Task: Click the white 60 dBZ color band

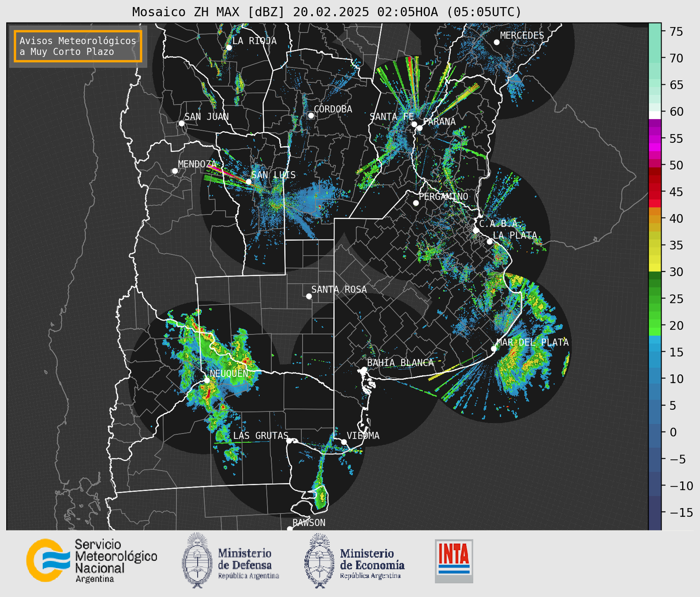Action: pyautogui.click(x=655, y=115)
